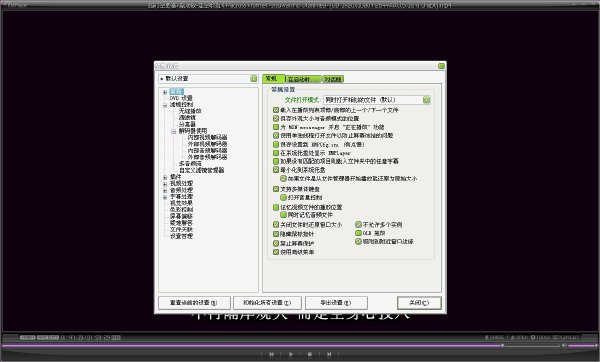The width and height of the screenshot is (600, 362).
Task: Select 内部视频解码器 in settings tree
Action: click(x=207, y=137)
